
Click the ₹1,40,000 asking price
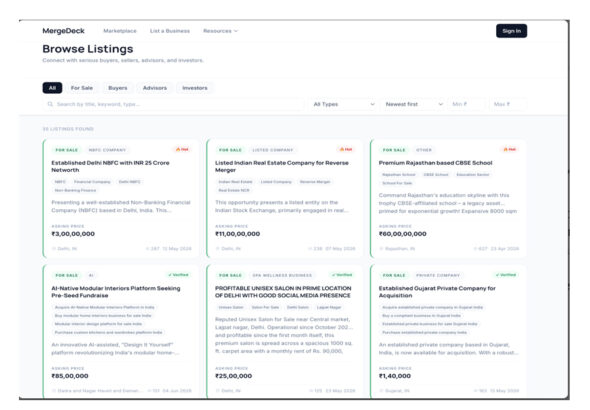(395, 376)
